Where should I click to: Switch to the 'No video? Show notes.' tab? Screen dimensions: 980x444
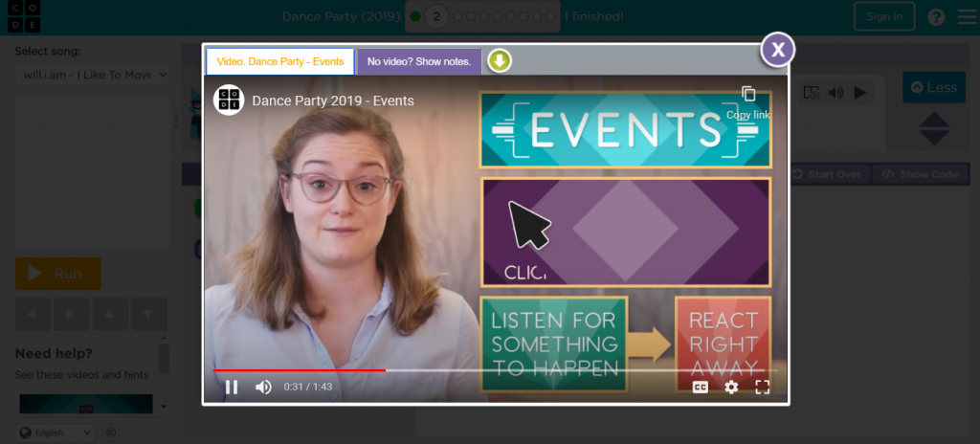click(x=419, y=62)
